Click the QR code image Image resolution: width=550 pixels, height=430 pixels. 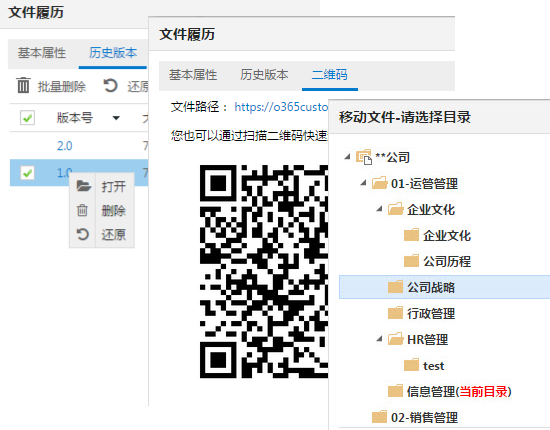(264, 271)
